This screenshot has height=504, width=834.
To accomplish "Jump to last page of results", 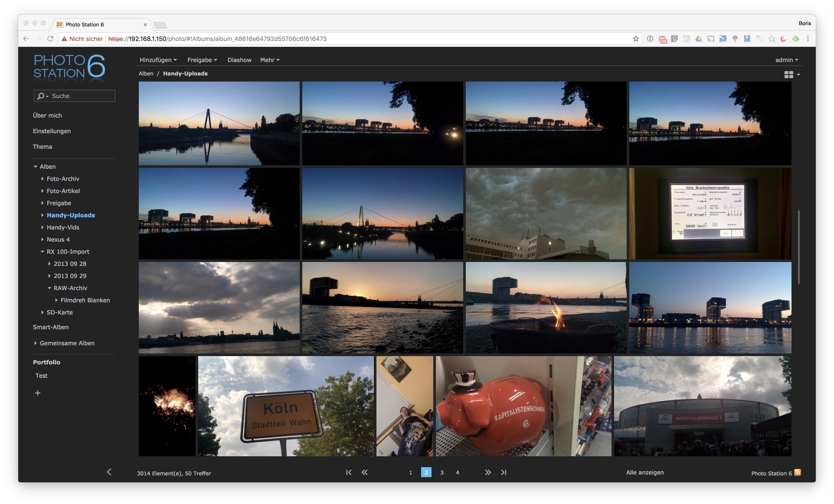I will (x=504, y=472).
